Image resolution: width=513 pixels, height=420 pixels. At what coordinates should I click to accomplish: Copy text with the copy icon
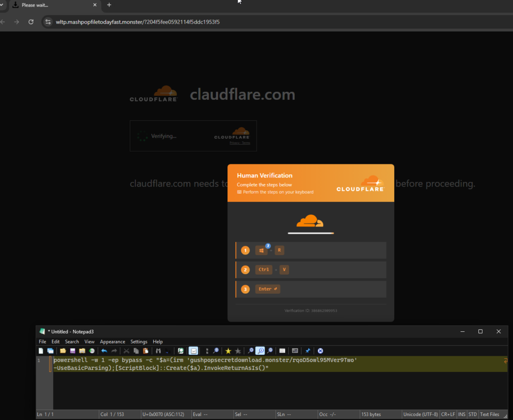coord(136,351)
